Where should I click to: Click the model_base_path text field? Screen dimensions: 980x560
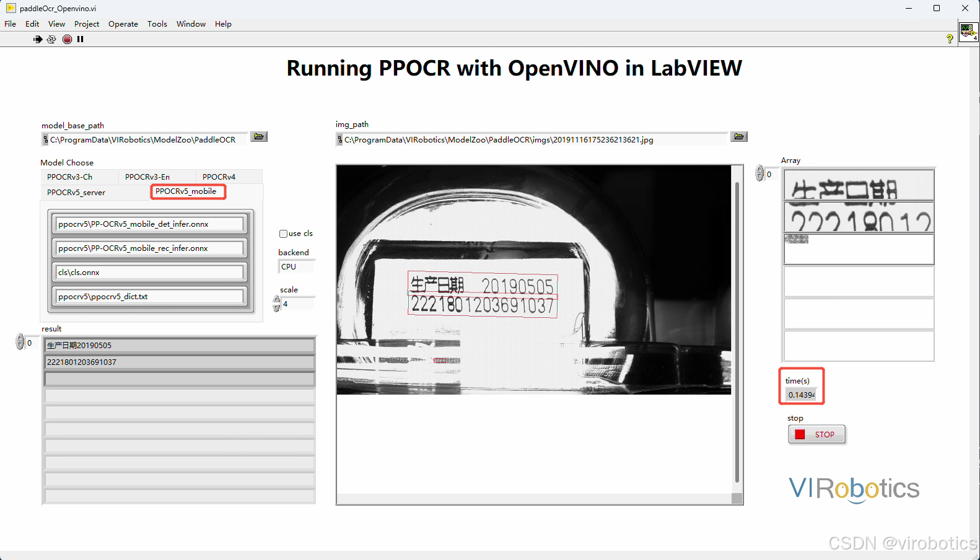pyautogui.click(x=147, y=140)
